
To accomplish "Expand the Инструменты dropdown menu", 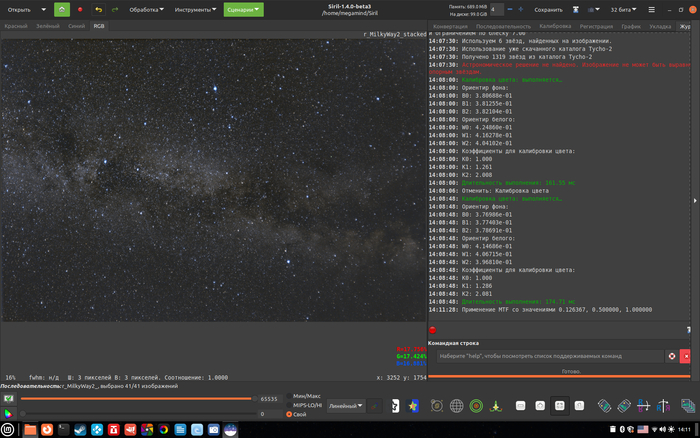I will 193,9.
